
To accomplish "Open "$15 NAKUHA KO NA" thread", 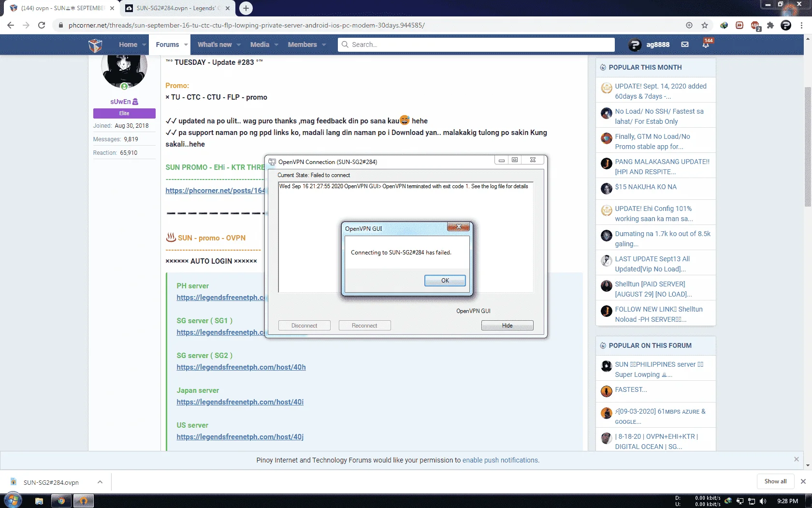I will coord(646,187).
